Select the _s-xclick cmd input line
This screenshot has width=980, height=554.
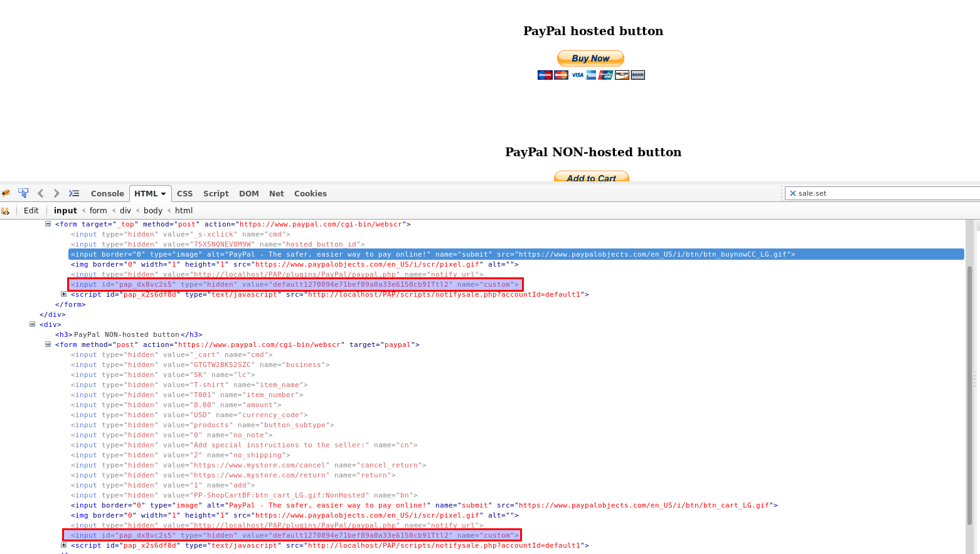[x=180, y=234]
